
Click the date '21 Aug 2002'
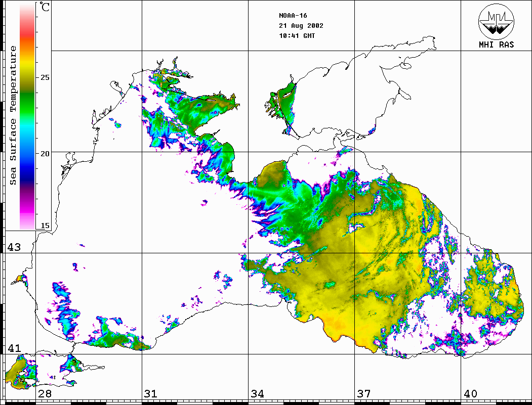[301, 26]
